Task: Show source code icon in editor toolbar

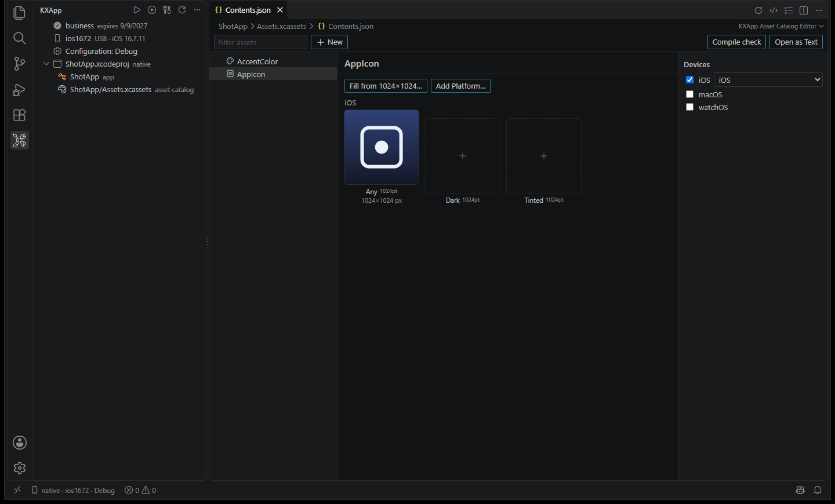Action: click(774, 10)
